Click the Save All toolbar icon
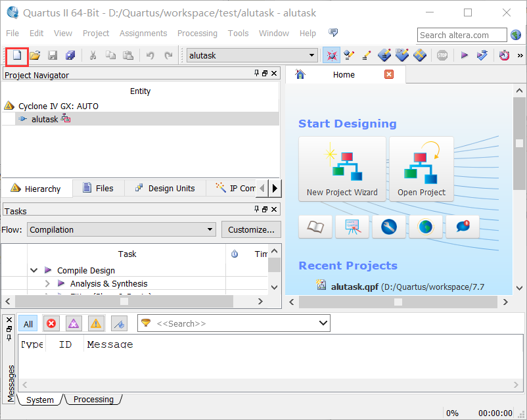Screen dimensions: 527x420 (70, 55)
